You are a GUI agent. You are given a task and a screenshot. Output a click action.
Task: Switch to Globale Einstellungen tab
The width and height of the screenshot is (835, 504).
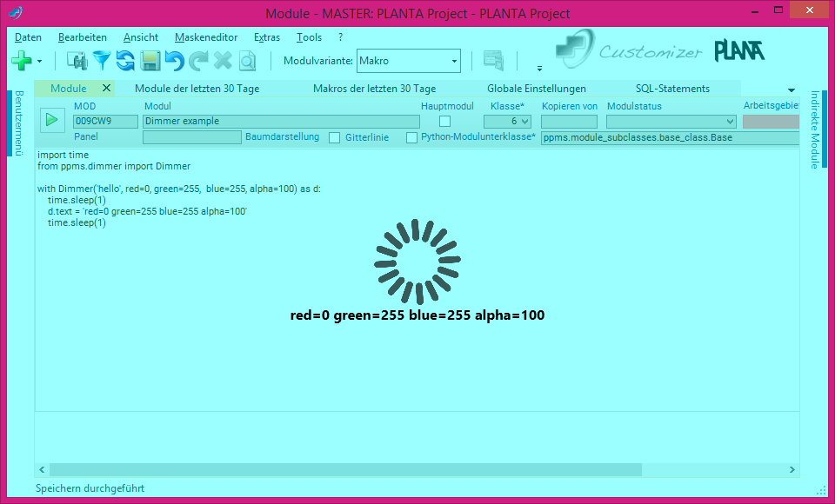[537, 89]
